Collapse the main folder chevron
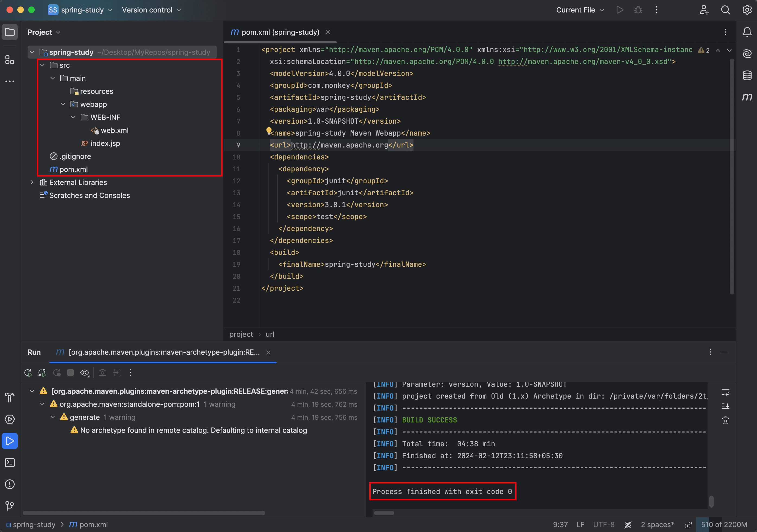Image resolution: width=757 pixels, height=532 pixels. tap(53, 78)
